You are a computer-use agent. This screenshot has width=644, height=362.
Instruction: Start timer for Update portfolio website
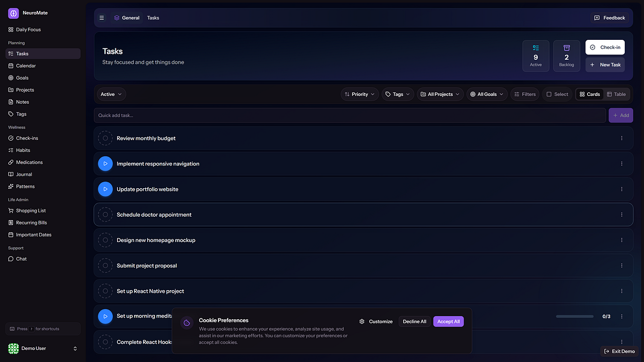[x=105, y=189]
